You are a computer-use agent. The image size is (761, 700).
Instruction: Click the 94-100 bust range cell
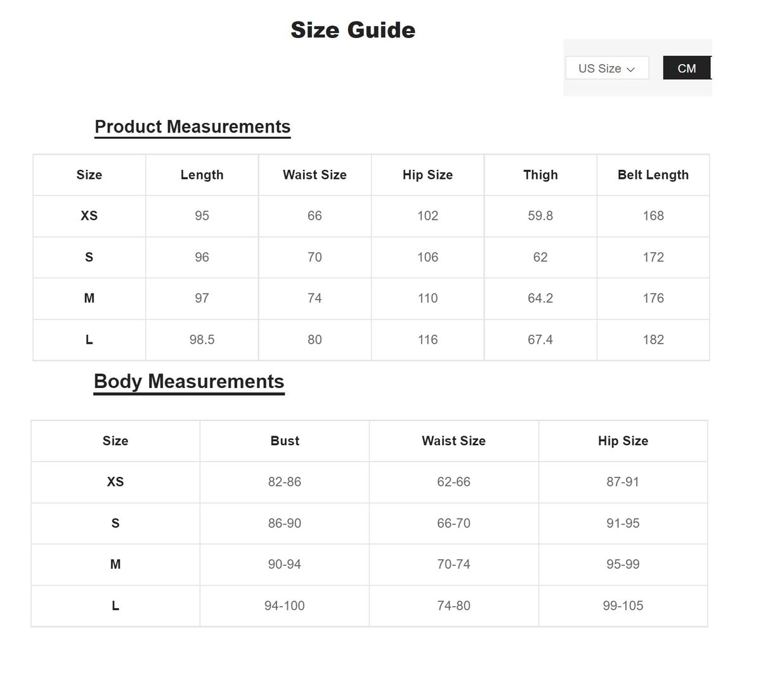[x=285, y=606]
